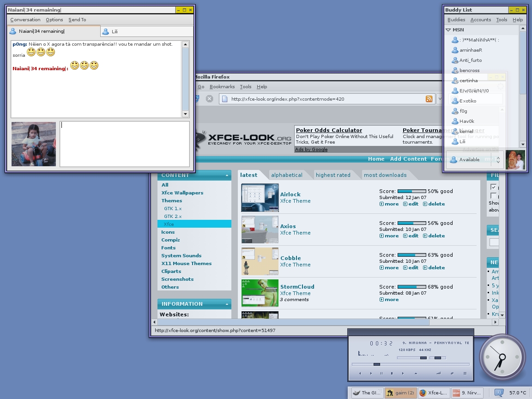
Task: Click Firefox stop loading icon
Action: pyautogui.click(x=209, y=99)
